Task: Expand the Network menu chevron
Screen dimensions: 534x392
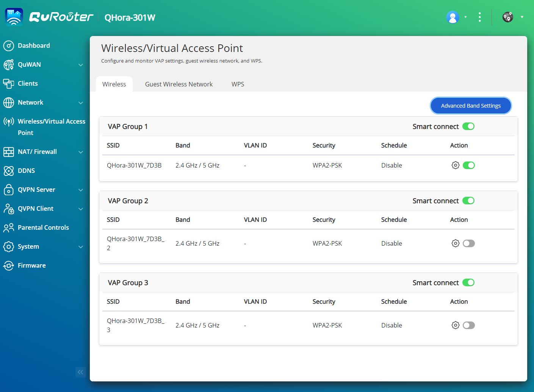Action: click(81, 103)
